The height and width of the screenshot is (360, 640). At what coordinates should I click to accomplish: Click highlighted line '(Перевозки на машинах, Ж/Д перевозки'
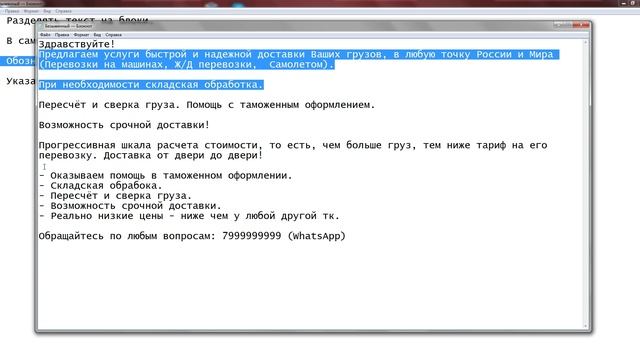coord(187,64)
